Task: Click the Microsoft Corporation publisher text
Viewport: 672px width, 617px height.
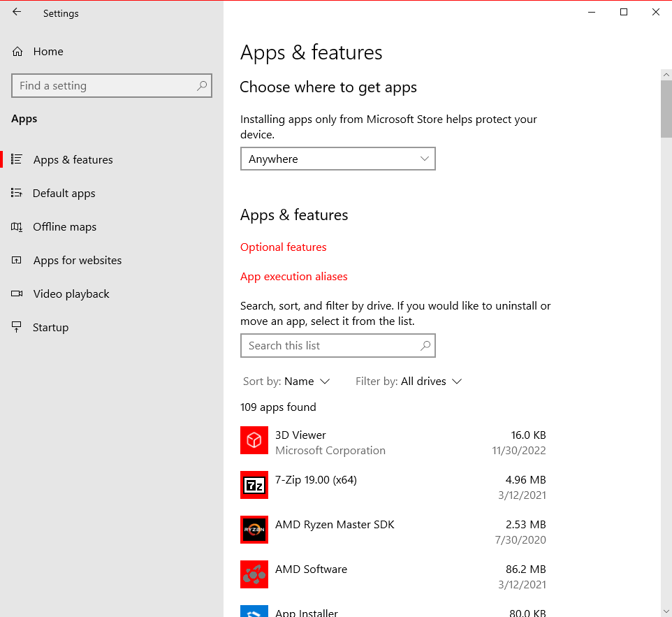Action: pos(330,450)
